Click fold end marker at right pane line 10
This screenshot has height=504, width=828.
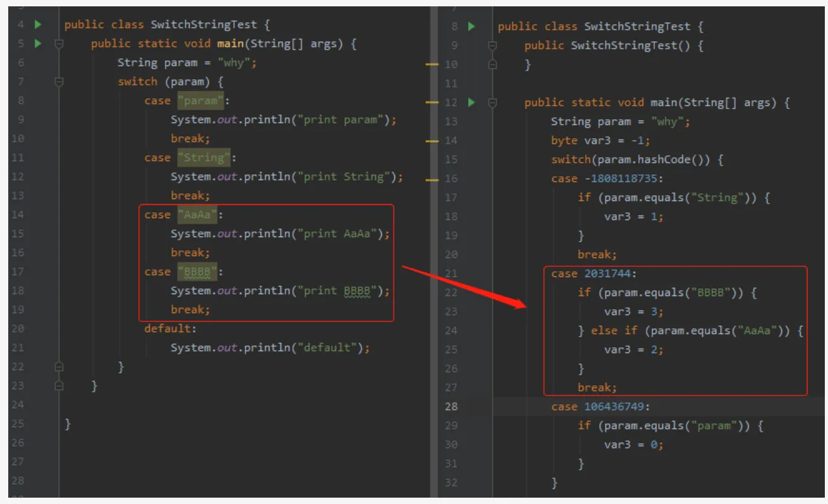pyautogui.click(x=493, y=64)
